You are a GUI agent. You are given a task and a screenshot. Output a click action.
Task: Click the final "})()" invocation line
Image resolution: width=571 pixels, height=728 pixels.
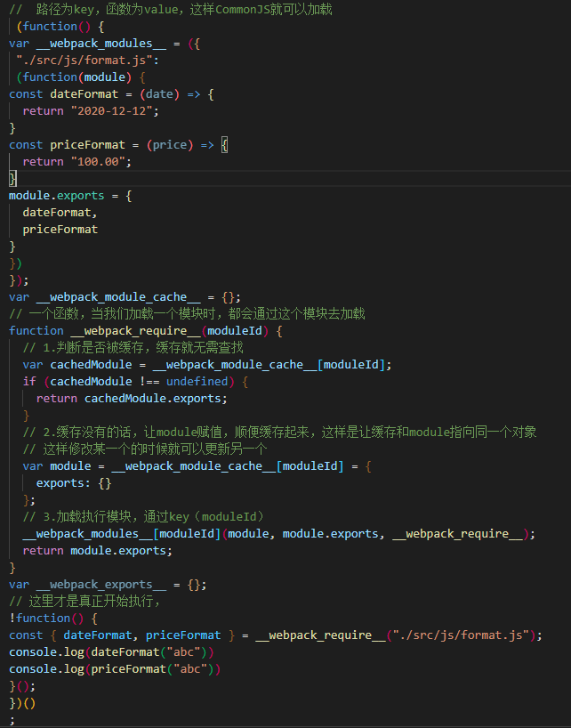22,703
